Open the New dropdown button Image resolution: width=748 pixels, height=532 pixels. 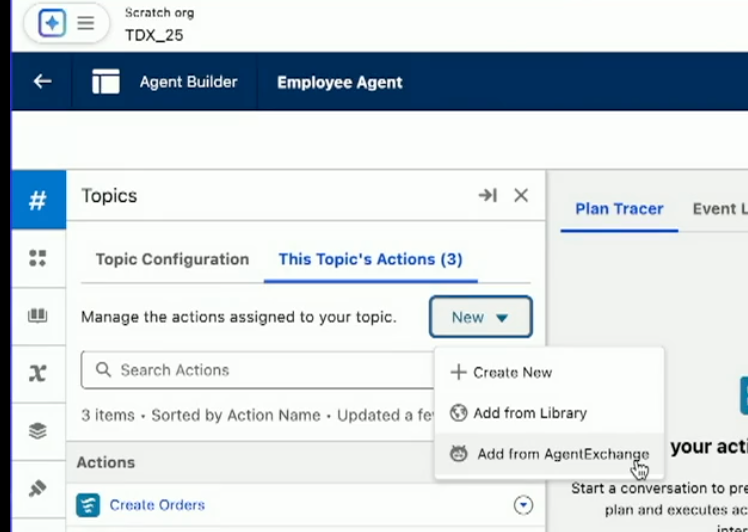[x=480, y=317]
